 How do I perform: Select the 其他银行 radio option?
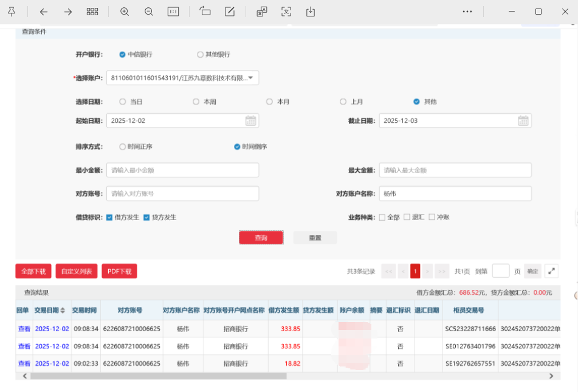[200, 55]
